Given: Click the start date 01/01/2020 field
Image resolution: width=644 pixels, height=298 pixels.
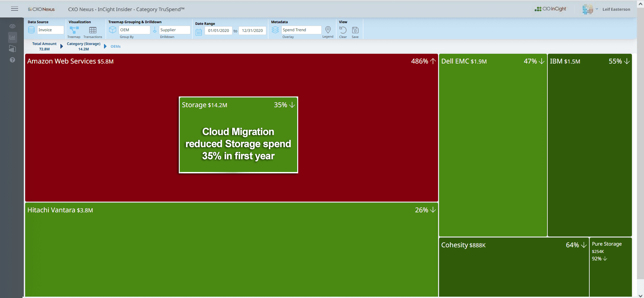Looking at the screenshot, I should click(x=218, y=31).
